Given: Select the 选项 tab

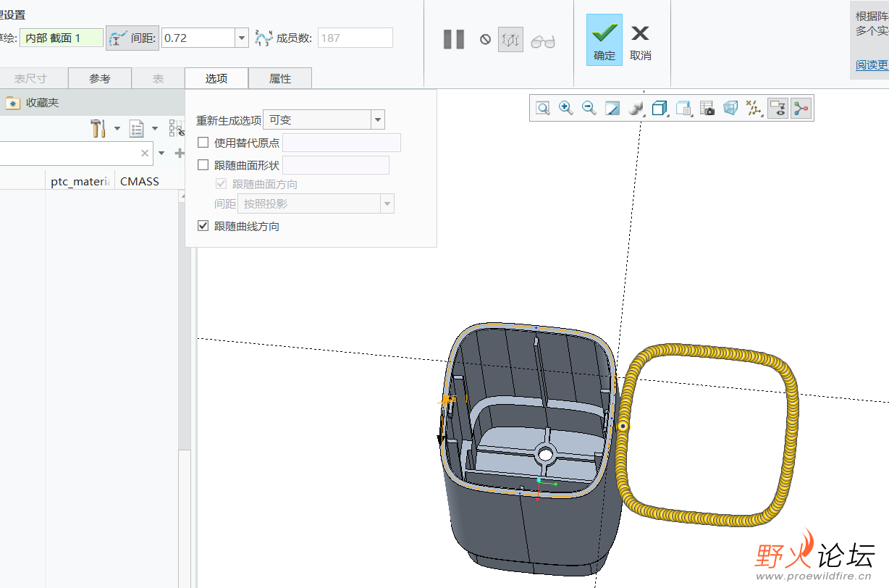Looking at the screenshot, I should tap(216, 78).
